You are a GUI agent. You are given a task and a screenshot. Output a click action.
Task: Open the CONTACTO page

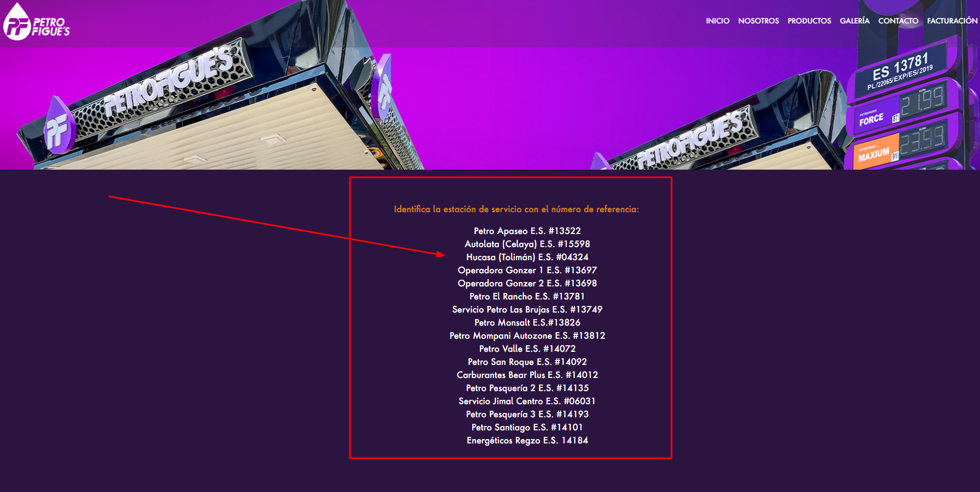point(898,21)
